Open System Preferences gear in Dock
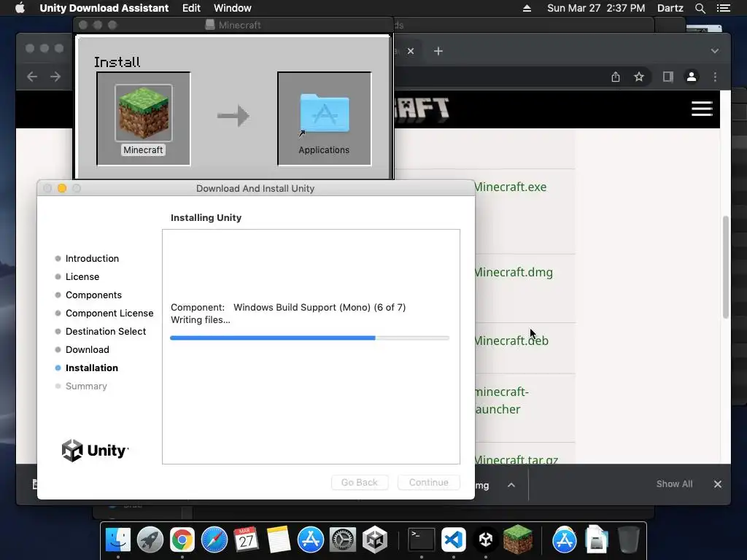 pyautogui.click(x=343, y=540)
